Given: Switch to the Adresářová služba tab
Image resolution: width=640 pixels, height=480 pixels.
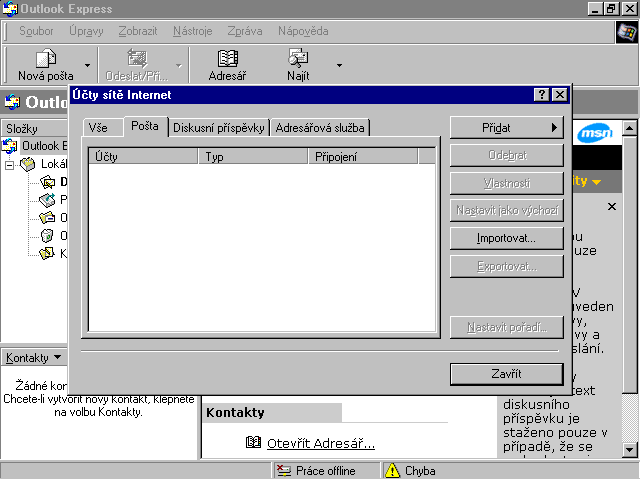Looking at the screenshot, I should pos(320,128).
